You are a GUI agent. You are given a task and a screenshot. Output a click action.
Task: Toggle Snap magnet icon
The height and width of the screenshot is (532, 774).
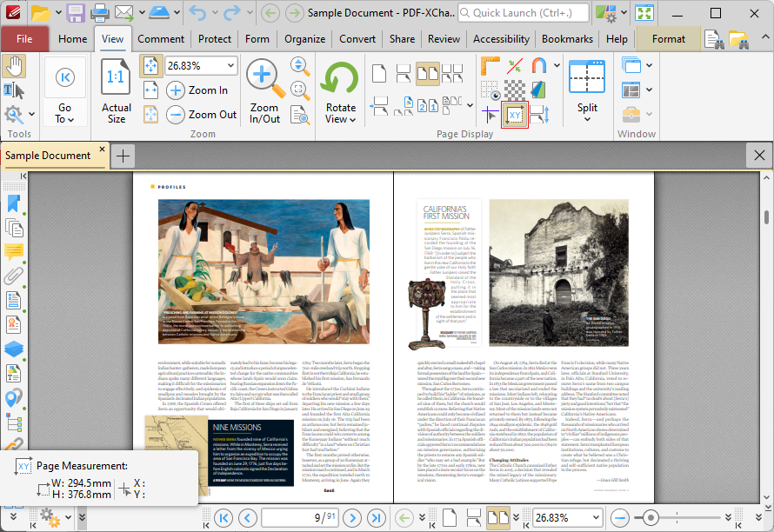tap(539, 66)
